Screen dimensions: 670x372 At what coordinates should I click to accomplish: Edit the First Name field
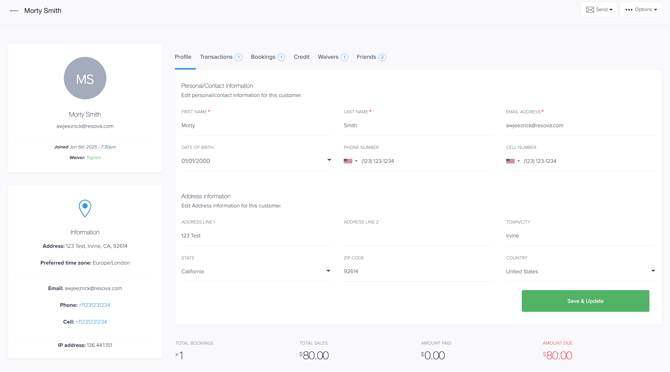256,126
